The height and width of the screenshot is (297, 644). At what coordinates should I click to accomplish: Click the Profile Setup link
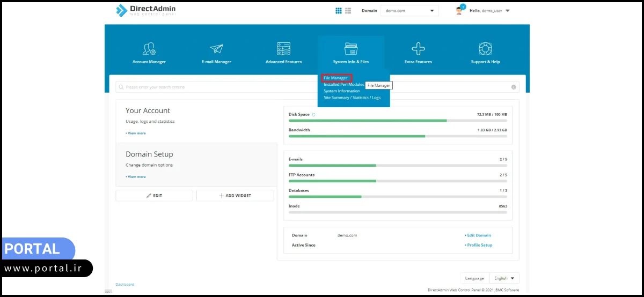[478, 245]
